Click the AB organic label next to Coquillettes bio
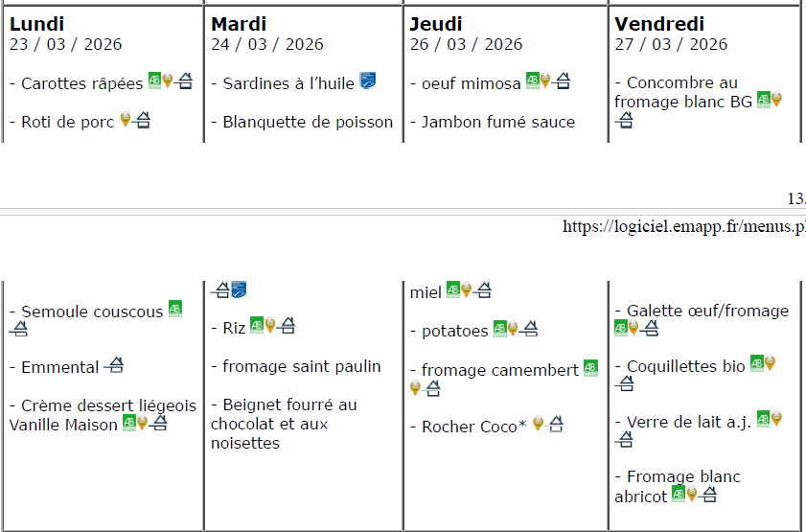 (756, 363)
